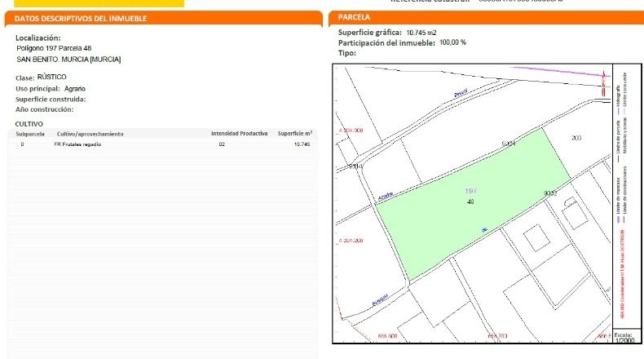
Task: Click the 'Hidrografía' legend entry
Action: point(618,100)
